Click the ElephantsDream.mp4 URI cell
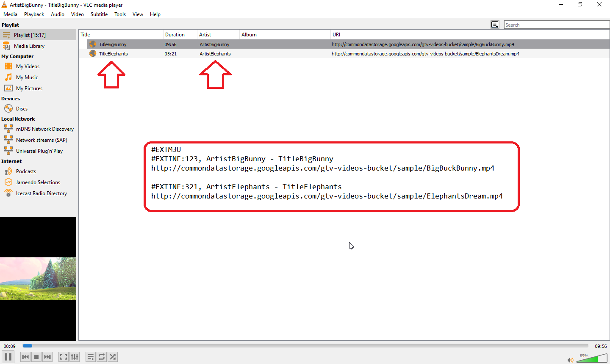 (425, 54)
